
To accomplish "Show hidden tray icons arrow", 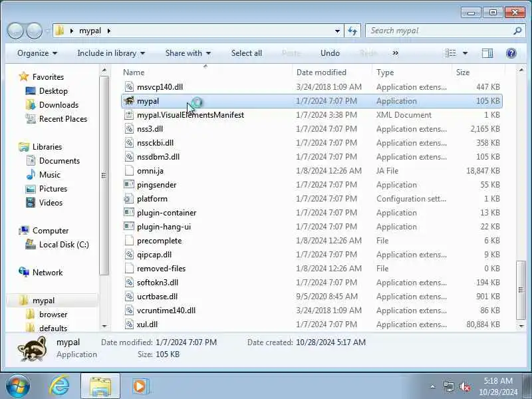I will click(x=433, y=386).
